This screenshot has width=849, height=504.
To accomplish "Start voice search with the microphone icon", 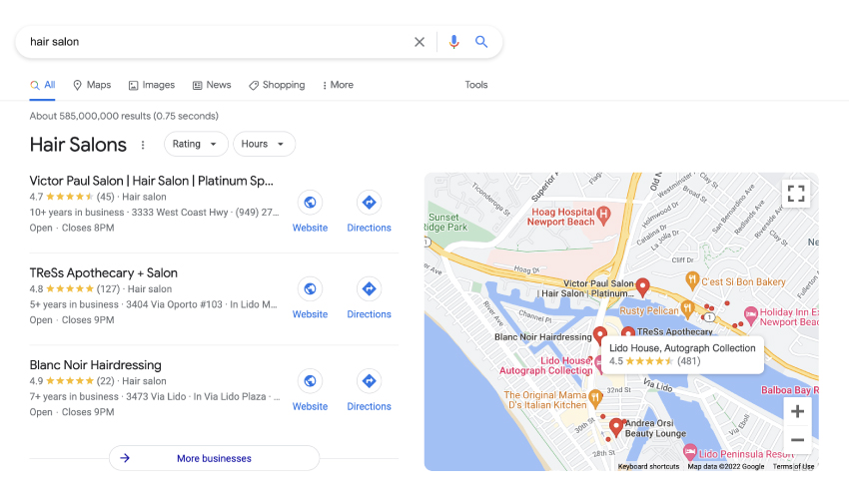I will [453, 42].
